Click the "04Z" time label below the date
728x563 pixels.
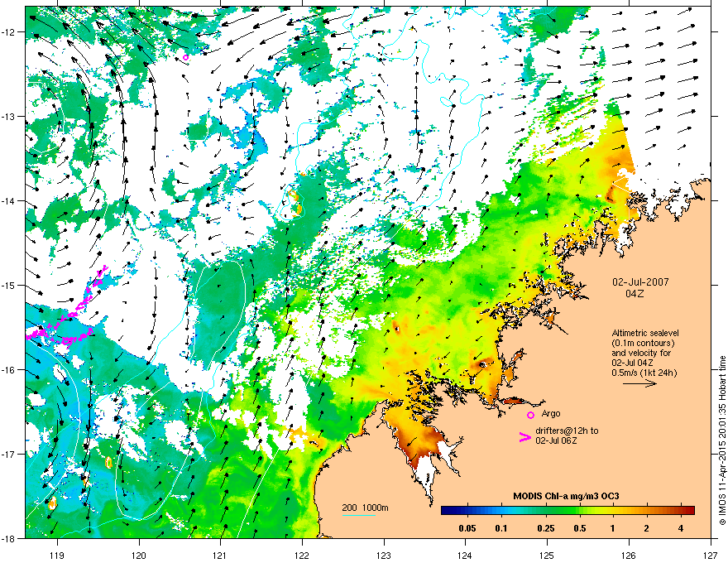tap(635, 294)
